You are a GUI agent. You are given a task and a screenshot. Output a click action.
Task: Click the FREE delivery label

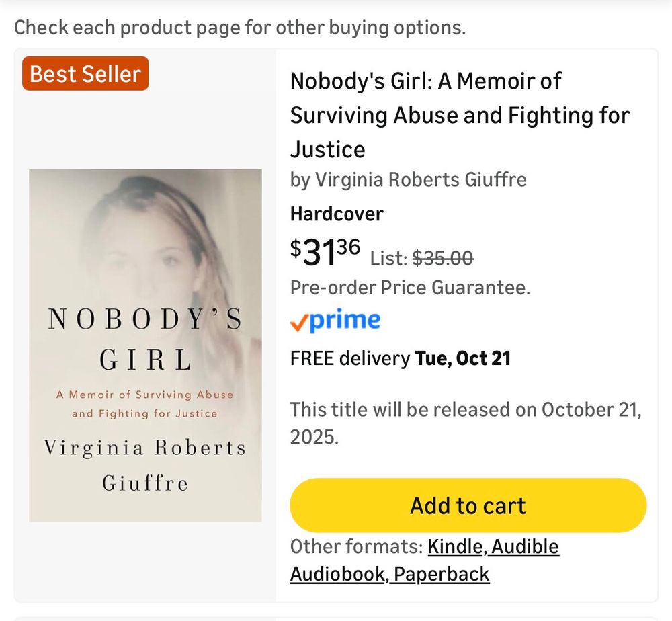click(x=349, y=358)
